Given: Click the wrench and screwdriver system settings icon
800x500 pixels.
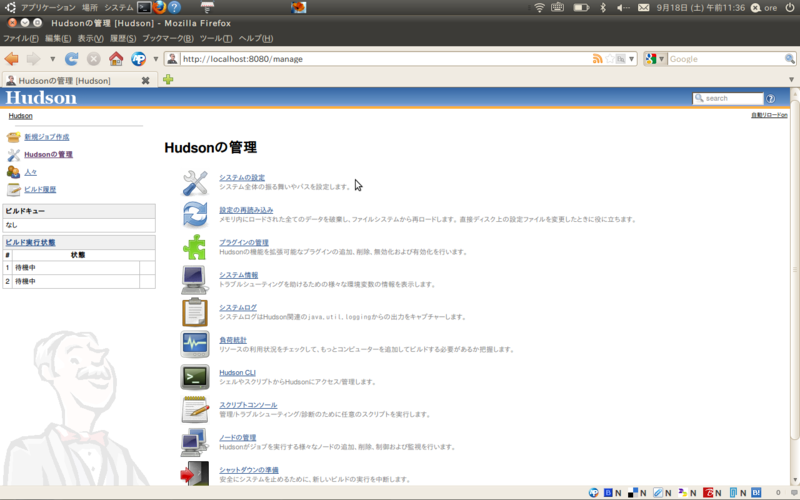Looking at the screenshot, I should (x=195, y=183).
